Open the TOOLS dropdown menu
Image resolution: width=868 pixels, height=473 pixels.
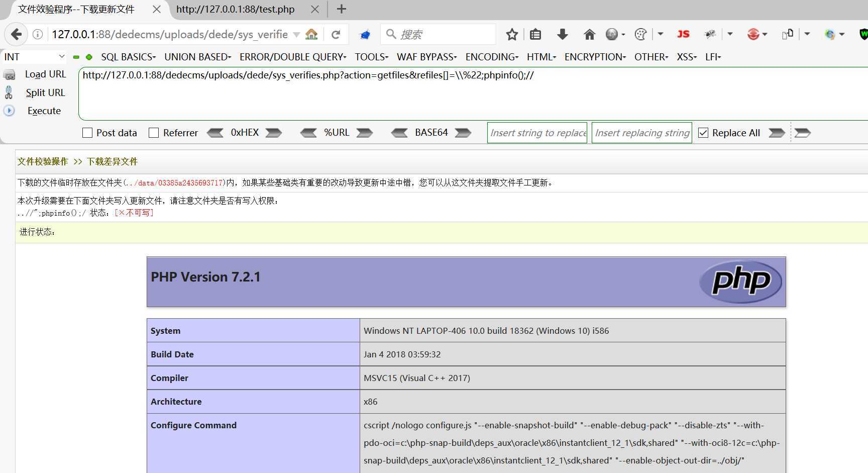[x=372, y=57]
